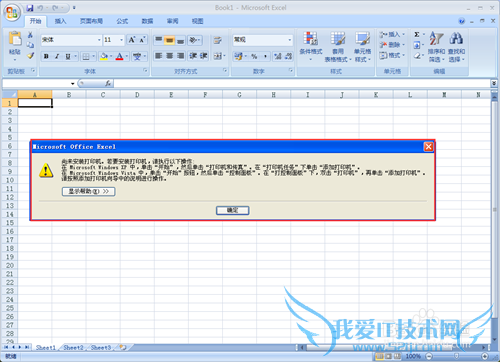Click the zoom slider handle

456,356
